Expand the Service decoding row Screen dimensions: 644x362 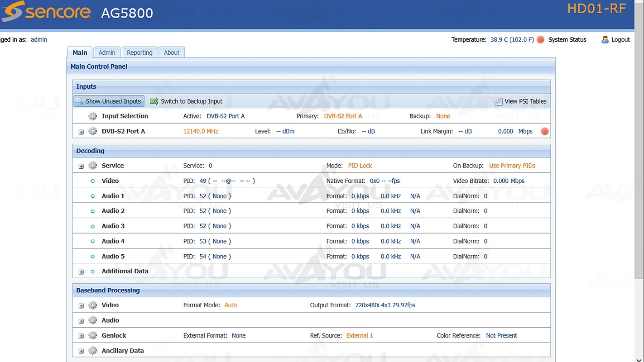81,167
